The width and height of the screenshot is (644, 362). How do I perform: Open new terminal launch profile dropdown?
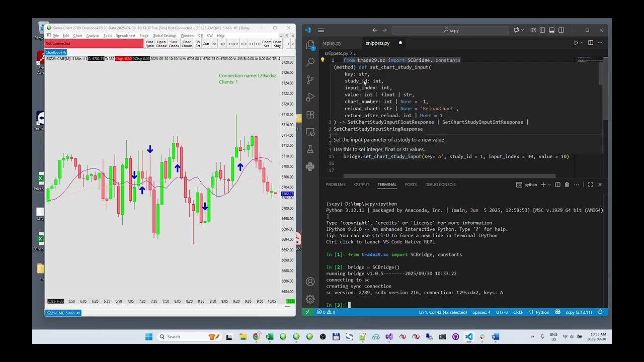pyautogui.click(x=549, y=185)
